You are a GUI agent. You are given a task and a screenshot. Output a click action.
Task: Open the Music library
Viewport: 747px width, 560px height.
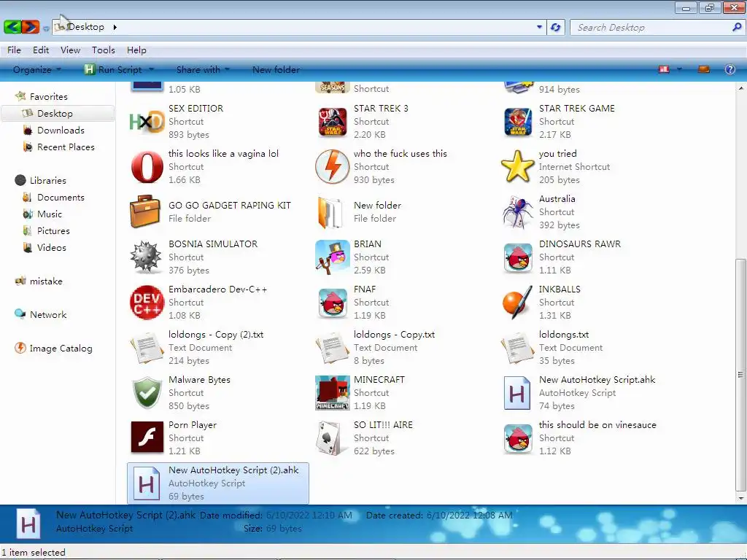point(42,214)
